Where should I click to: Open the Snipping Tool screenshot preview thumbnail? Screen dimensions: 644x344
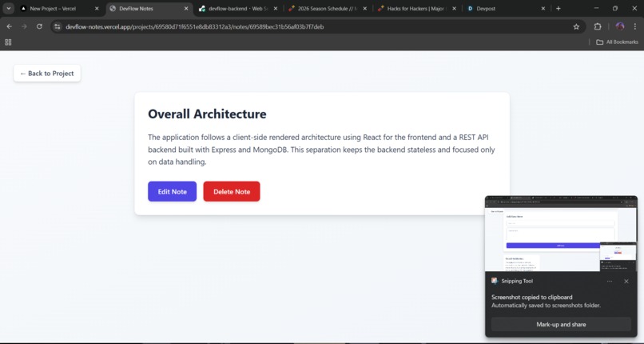pyautogui.click(x=561, y=234)
